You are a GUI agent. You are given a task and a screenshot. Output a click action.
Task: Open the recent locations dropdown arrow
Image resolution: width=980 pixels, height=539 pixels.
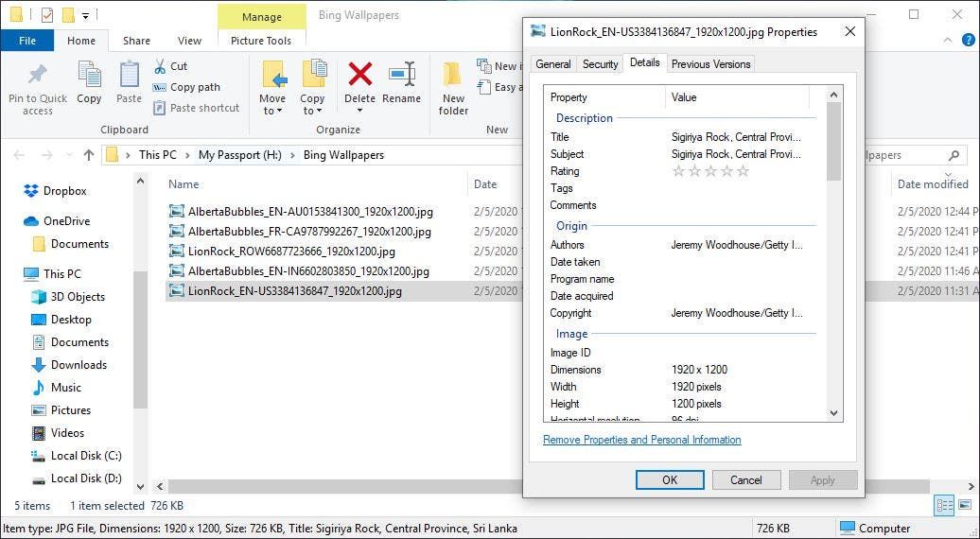pos(69,155)
